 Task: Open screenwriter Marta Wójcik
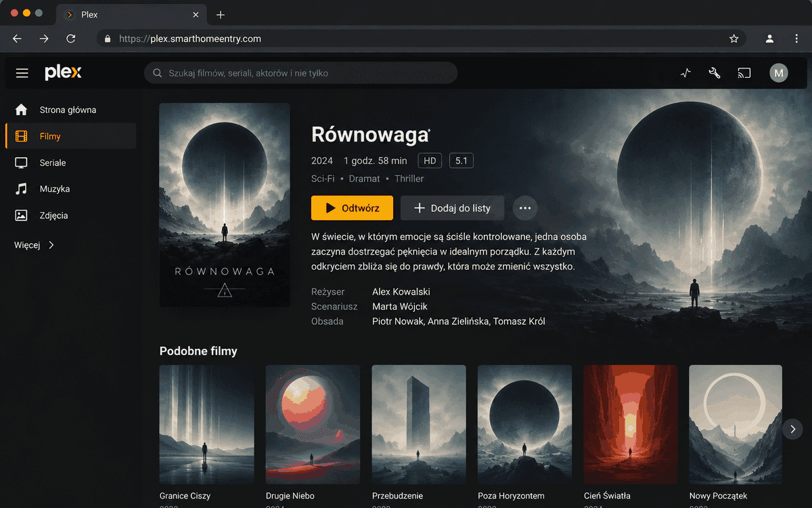point(400,307)
